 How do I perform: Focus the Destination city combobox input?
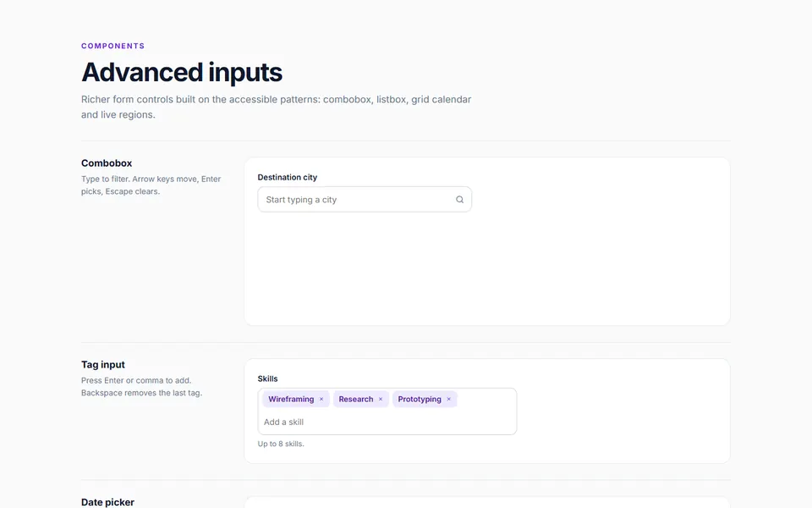365,200
